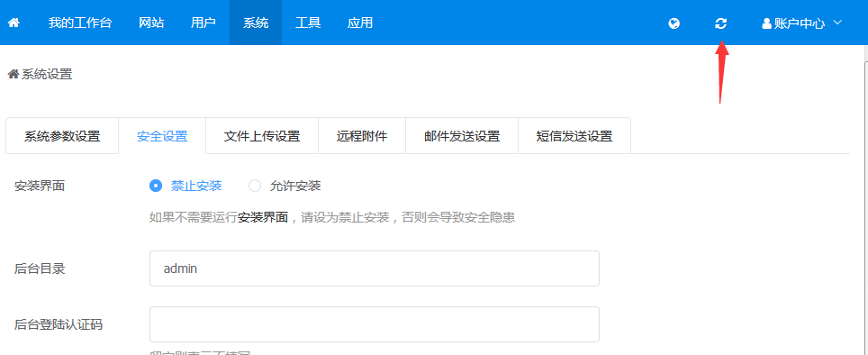The height and width of the screenshot is (355, 868).
Task: Switch to 文件上传设置 tab
Action: pyautogui.click(x=262, y=136)
